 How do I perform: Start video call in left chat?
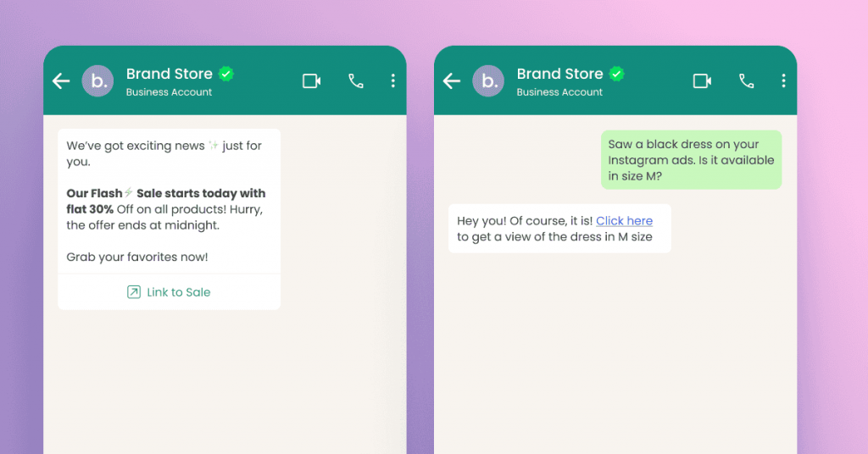[x=312, y=81]
